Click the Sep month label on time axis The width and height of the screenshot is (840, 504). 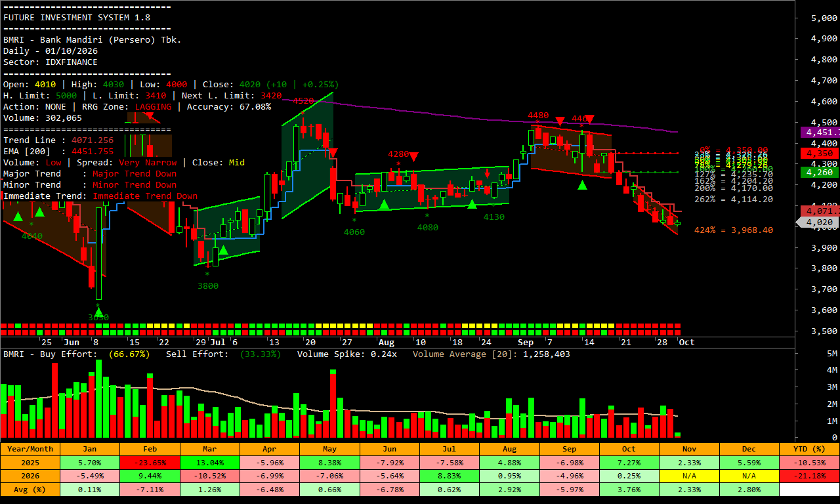coord(525,343)
